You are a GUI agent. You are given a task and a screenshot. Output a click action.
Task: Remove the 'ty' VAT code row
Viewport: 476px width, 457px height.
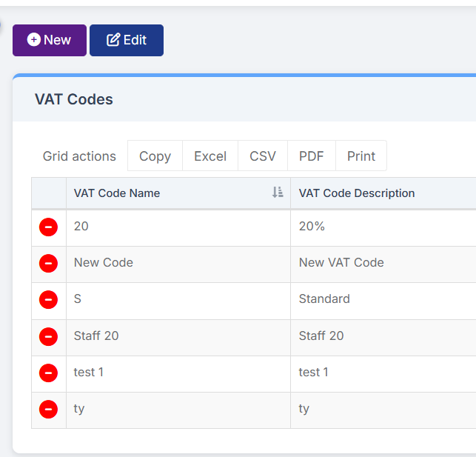pyautogui.click(x=48, y=410)
